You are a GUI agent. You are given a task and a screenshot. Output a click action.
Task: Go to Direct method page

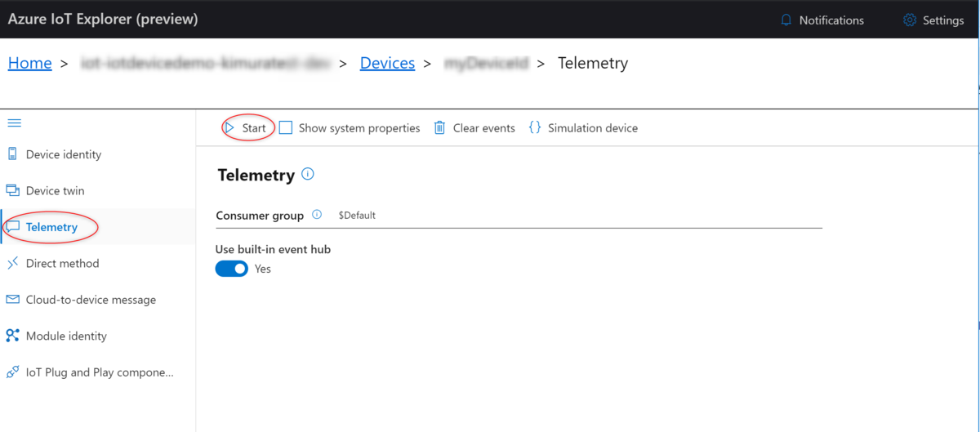98,263
